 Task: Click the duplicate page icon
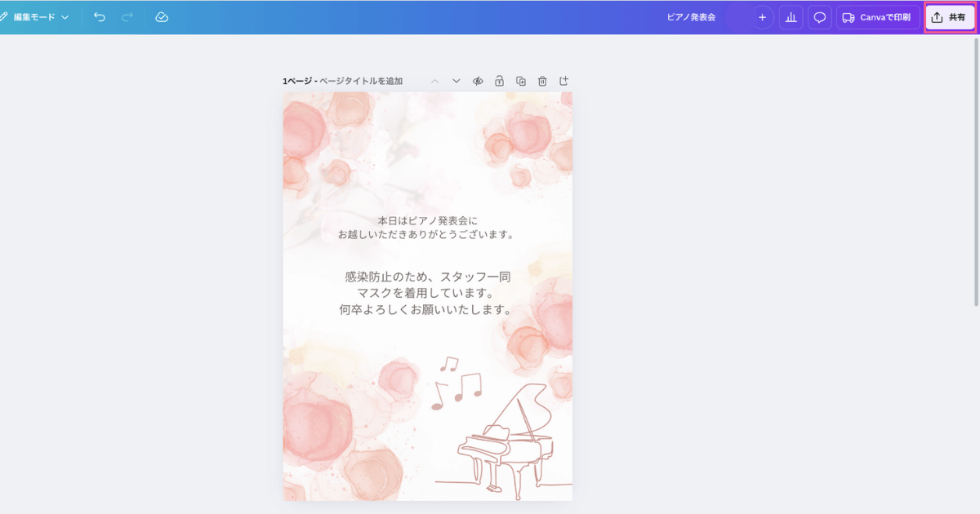pos(521,81)
